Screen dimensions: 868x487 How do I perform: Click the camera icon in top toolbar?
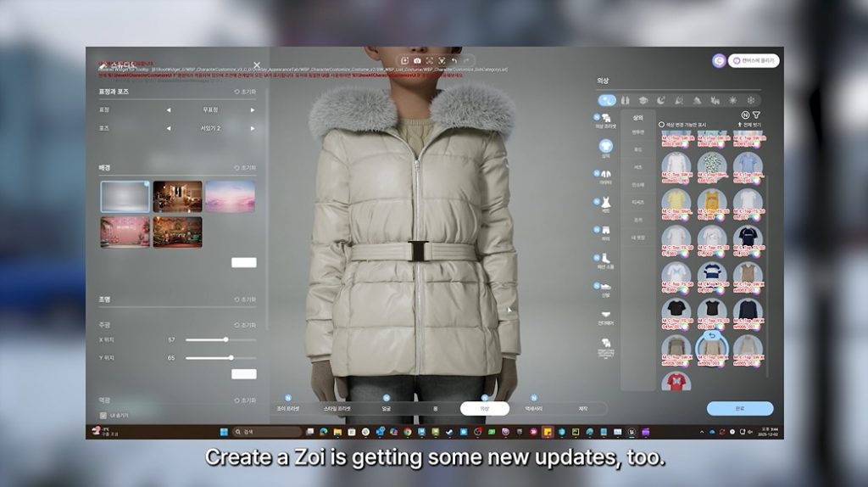point(417,60)
